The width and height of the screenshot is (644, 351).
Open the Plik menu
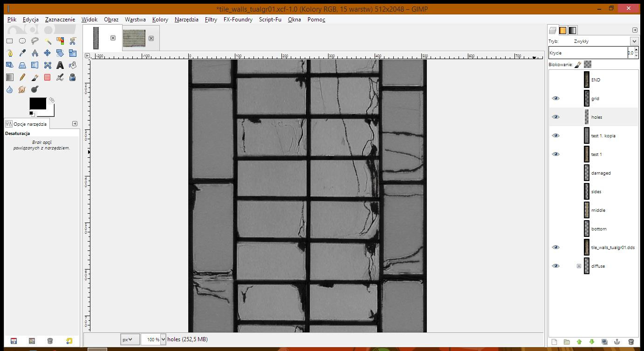[12, 20]
